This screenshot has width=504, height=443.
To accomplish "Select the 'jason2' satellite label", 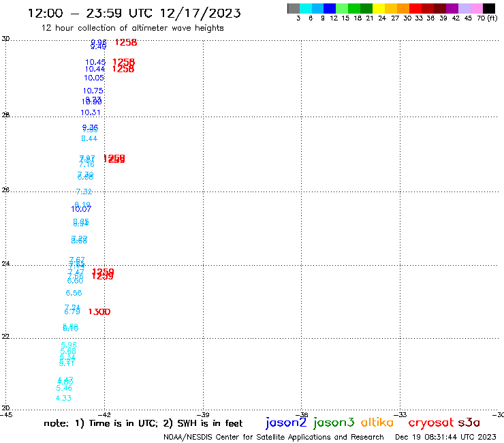I will click(286, 423).
